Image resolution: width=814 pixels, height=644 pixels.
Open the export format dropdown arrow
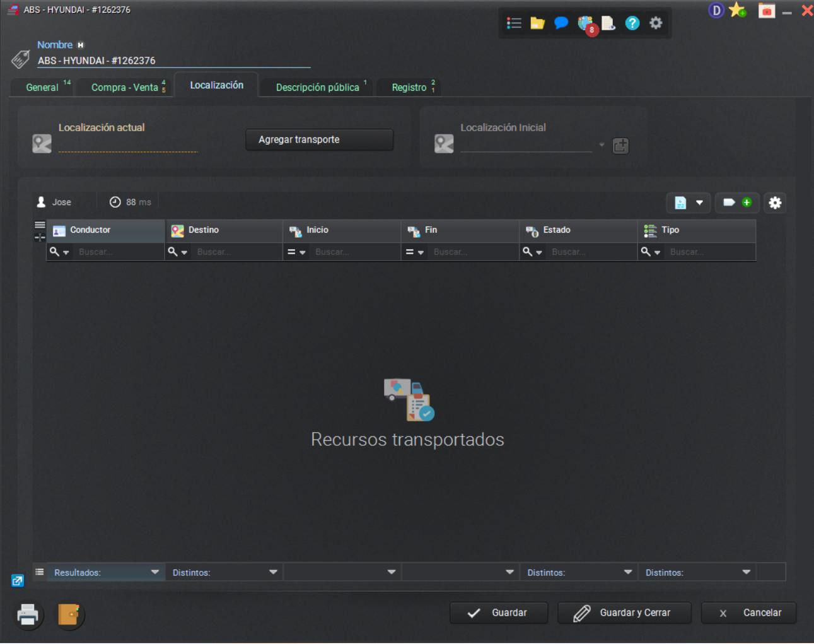(700, 202)
